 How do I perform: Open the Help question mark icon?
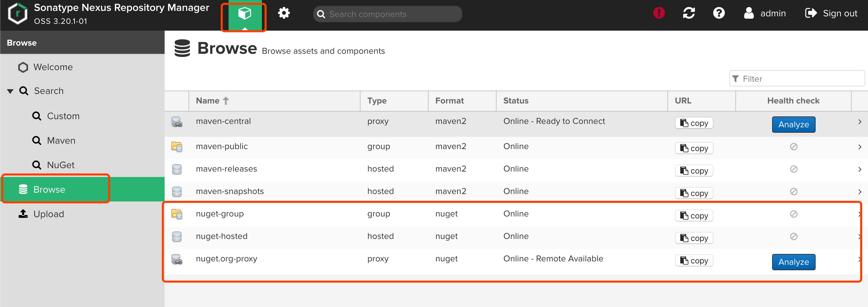719,13
